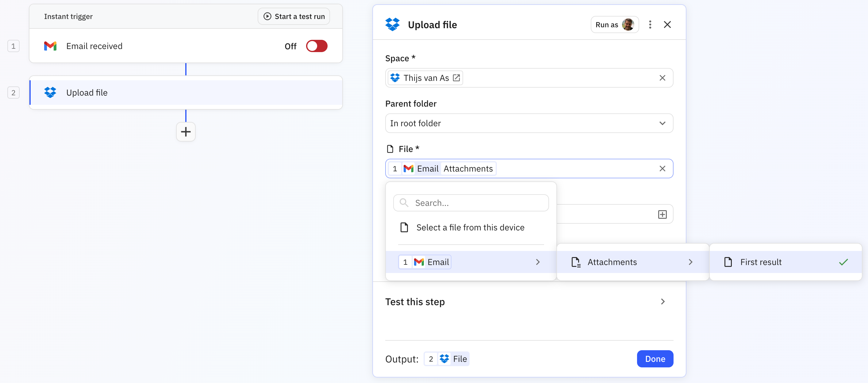The height and width of the screenshot is (383, 868).
Task: Click the Gmail icon inside the File token
Action: pos(409,168)
